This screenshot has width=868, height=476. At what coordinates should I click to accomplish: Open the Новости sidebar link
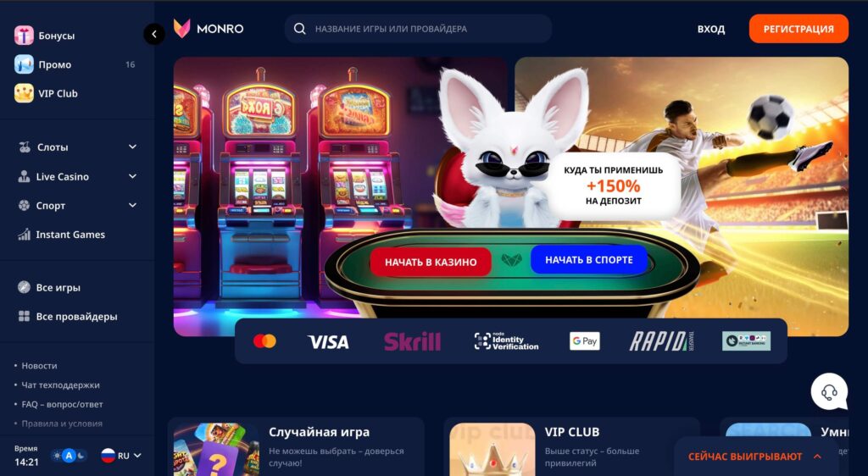(39, 365)
